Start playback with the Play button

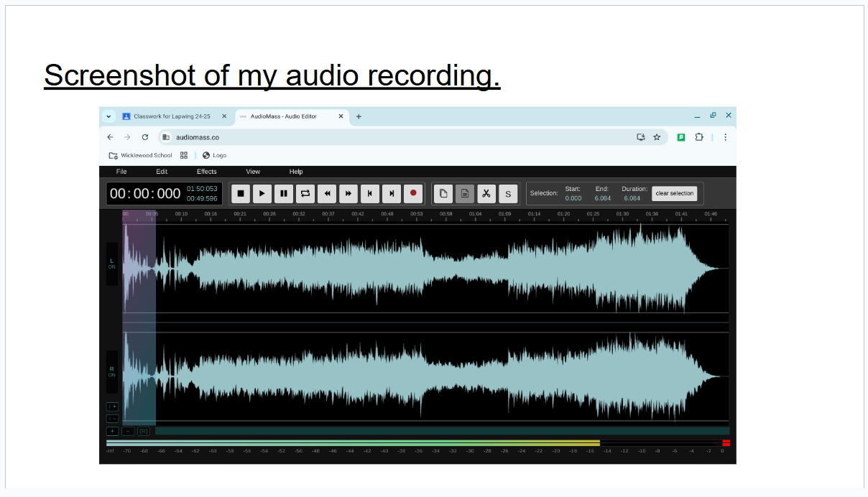point(262,193)
